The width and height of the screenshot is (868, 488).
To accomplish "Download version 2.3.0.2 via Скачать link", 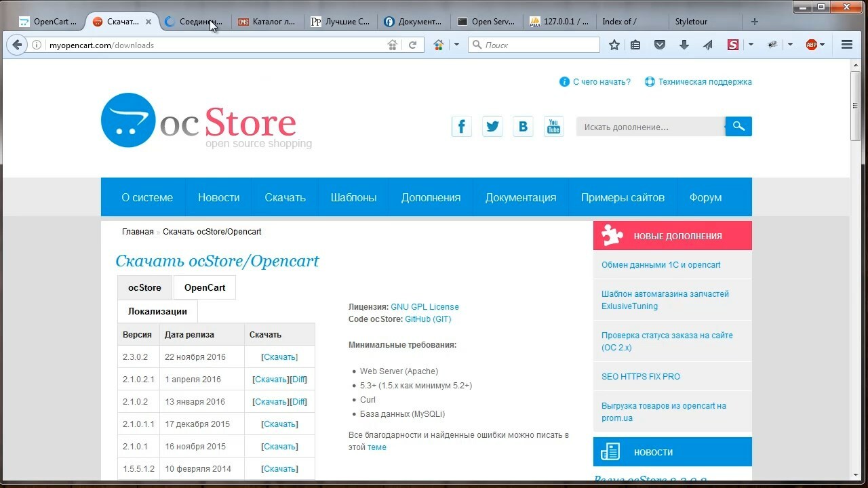I will pyautogui.click(x=279, y=357).
